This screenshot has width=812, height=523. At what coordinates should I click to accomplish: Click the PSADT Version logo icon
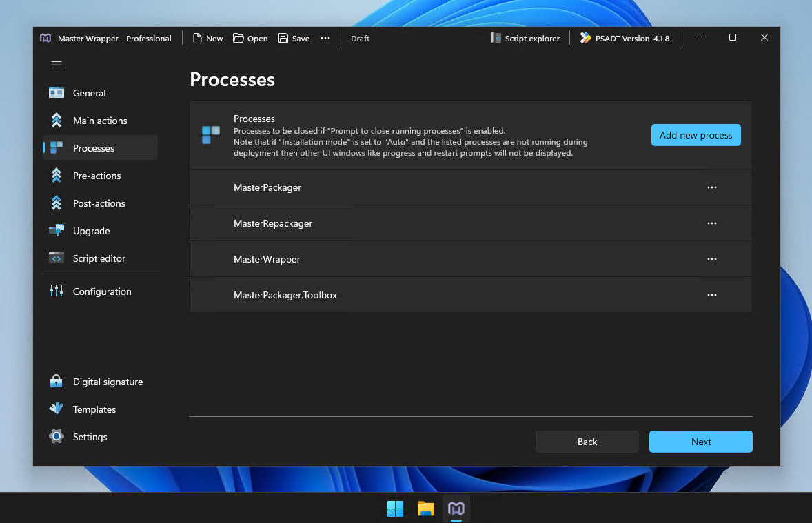click(585, 38)
